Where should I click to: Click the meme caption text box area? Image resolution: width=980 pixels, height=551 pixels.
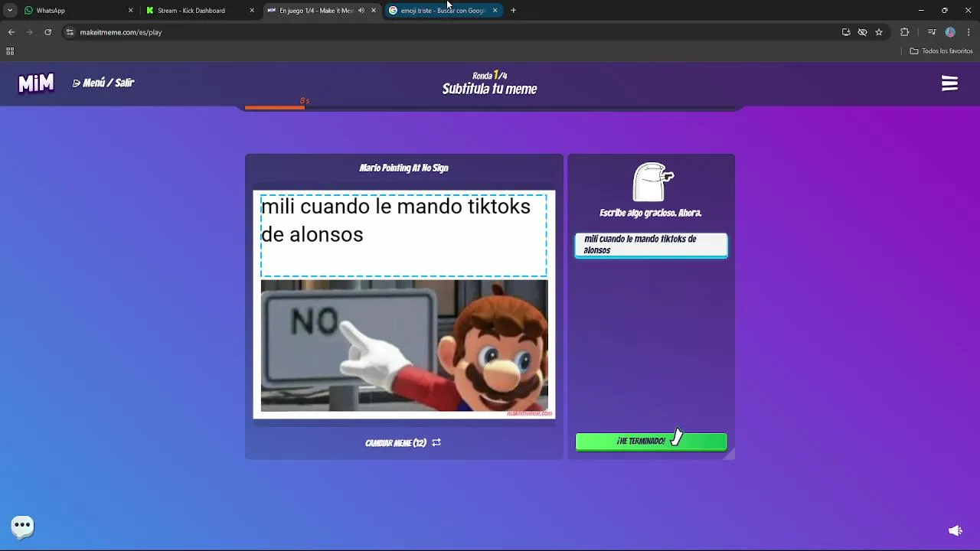point(403,235)
